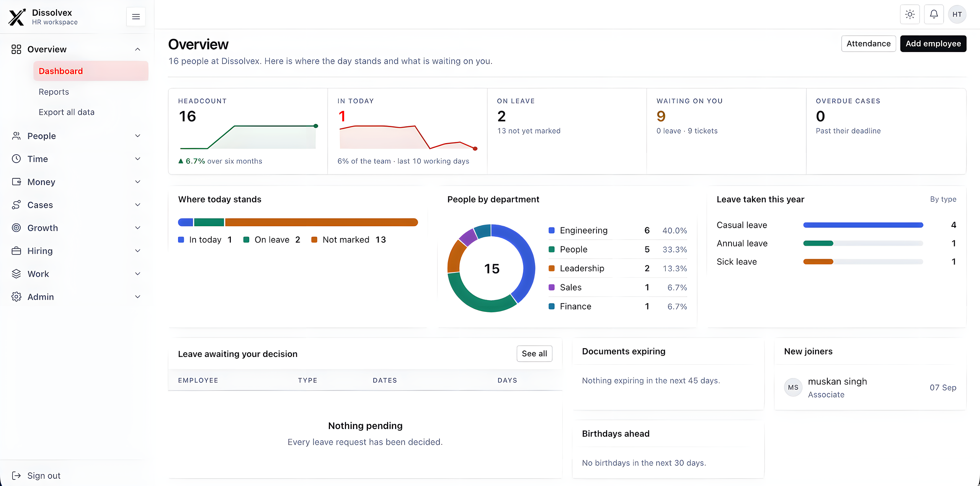This screenshot has width=980, height=486.
Task: Expand the Work section chevron
Action: pos(138,274)
